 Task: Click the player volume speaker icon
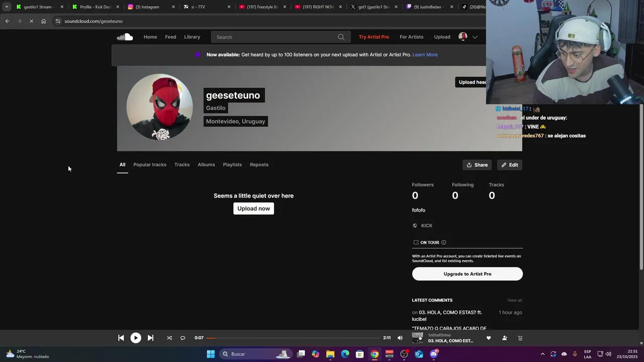400,338
